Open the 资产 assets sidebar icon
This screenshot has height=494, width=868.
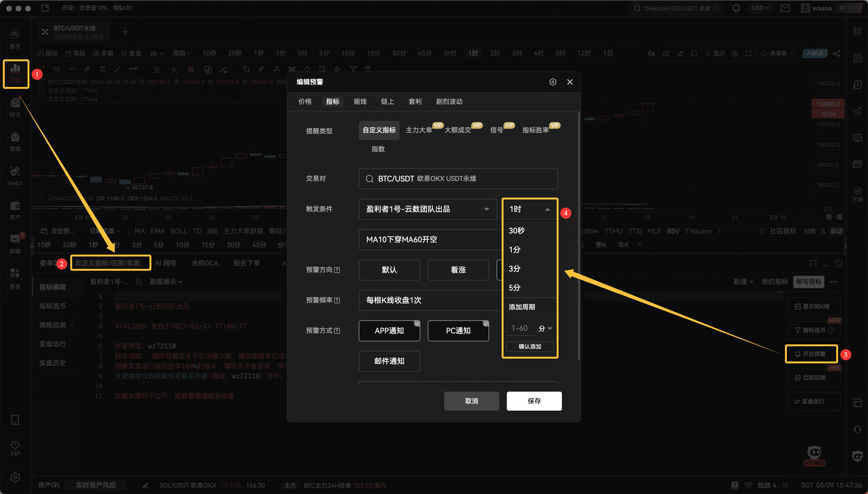click(15, 210)
